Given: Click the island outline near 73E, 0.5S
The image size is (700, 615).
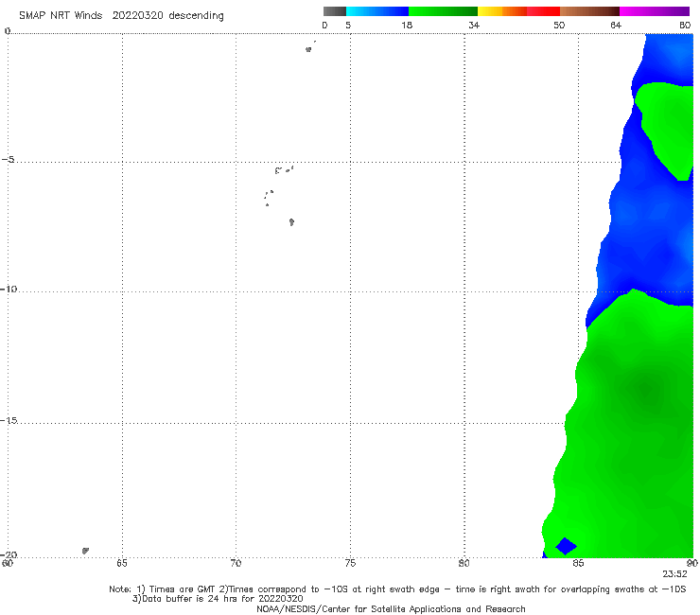Looking at the screenshot, I should [308, 49].
